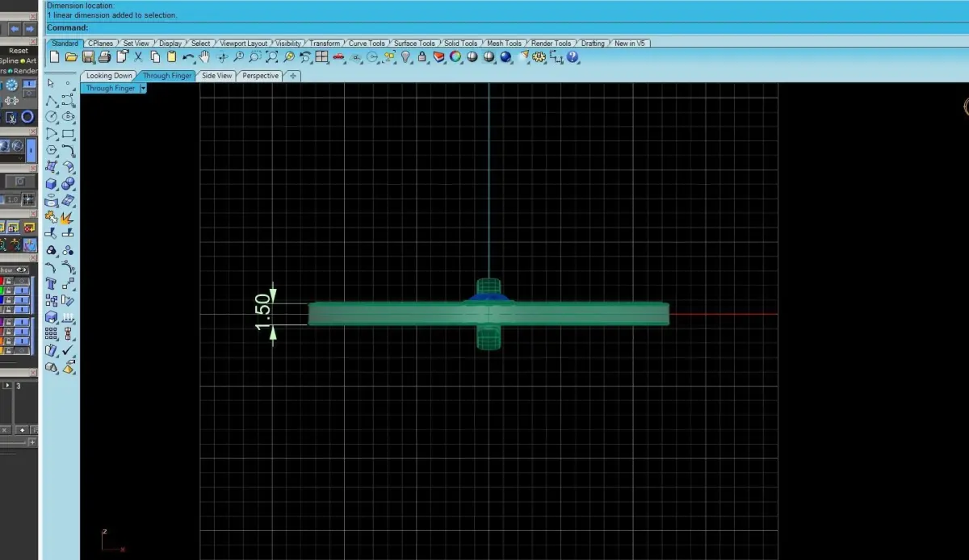Viewport: 969px width, 560px height.
Task: Click the green layer color swatch
Action: (2, 290)
